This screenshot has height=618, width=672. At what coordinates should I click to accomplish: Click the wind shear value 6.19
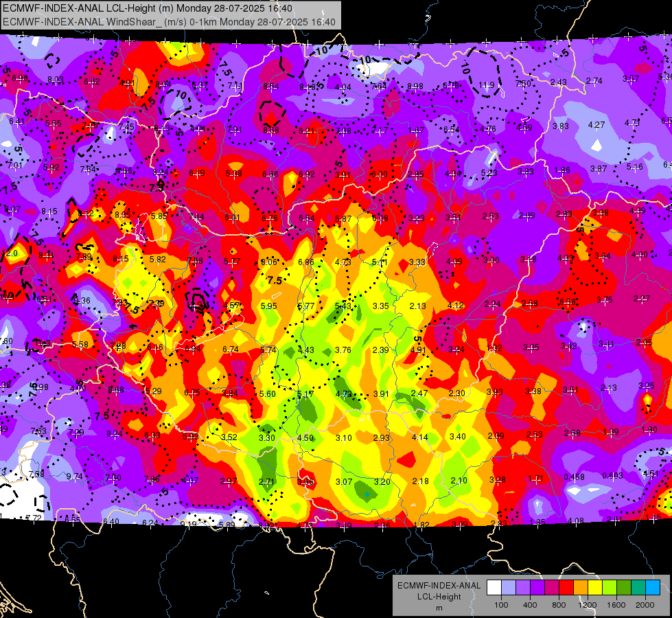point(197,173)
